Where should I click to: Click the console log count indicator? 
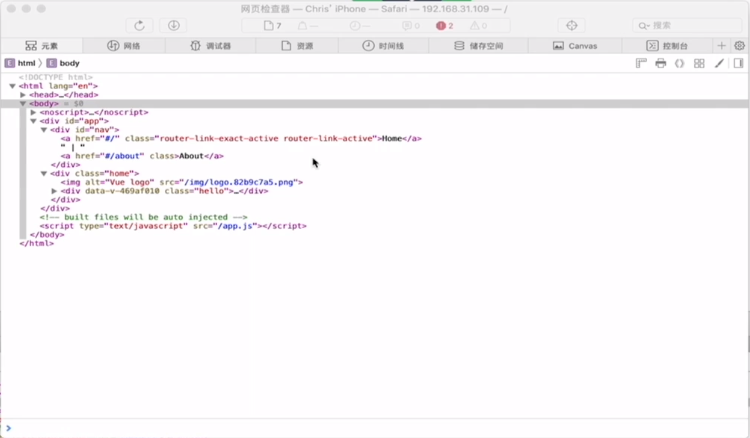pyautogui.click(x=411, y=25)
